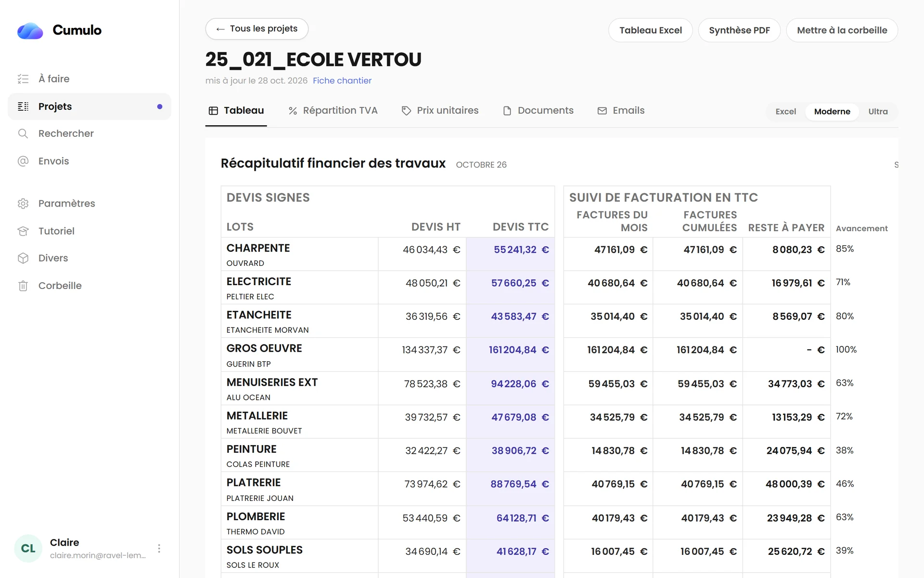Select the CHARPENTE lot name
This screenshot has height=578, width=924.
pyautogui.click(x=258, y=248)
